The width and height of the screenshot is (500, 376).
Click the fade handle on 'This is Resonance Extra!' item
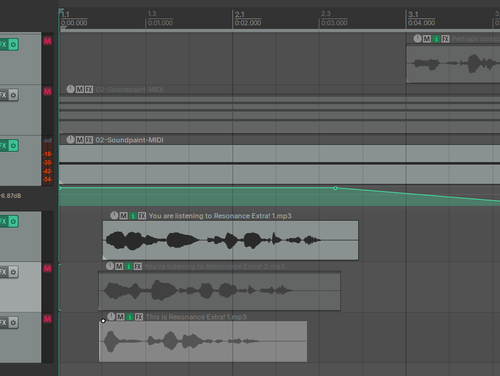tap(103, 321)
